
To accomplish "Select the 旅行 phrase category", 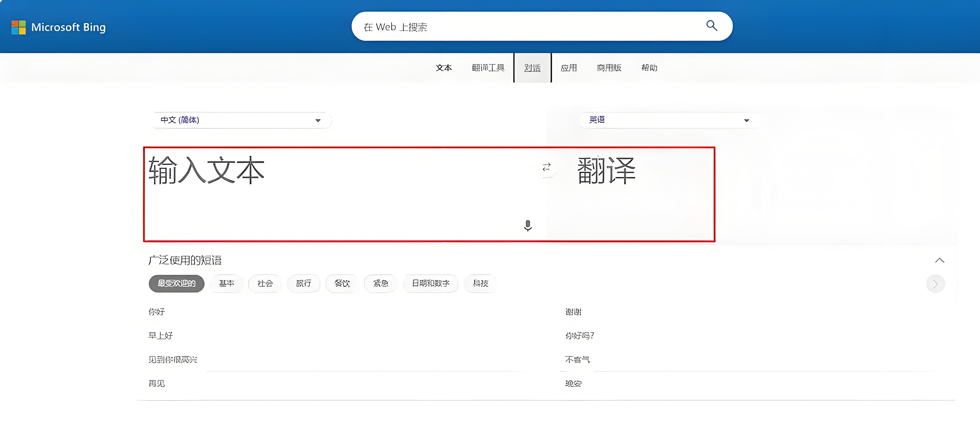I will 304,284.
